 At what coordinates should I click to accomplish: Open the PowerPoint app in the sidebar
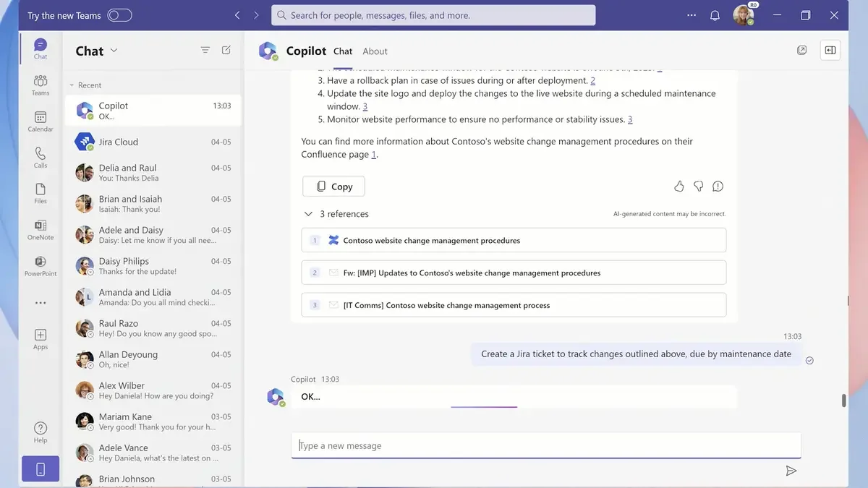(41, 265)
